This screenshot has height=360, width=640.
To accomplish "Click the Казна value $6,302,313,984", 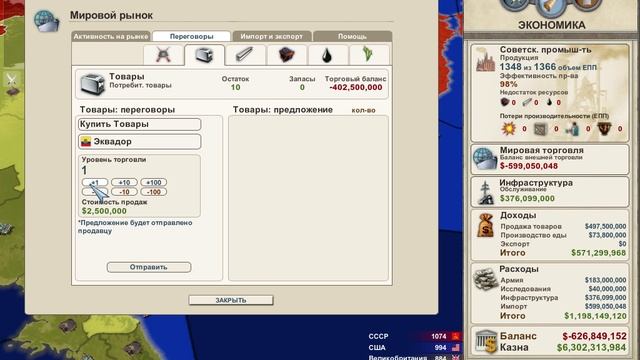I will coord(591,347).
